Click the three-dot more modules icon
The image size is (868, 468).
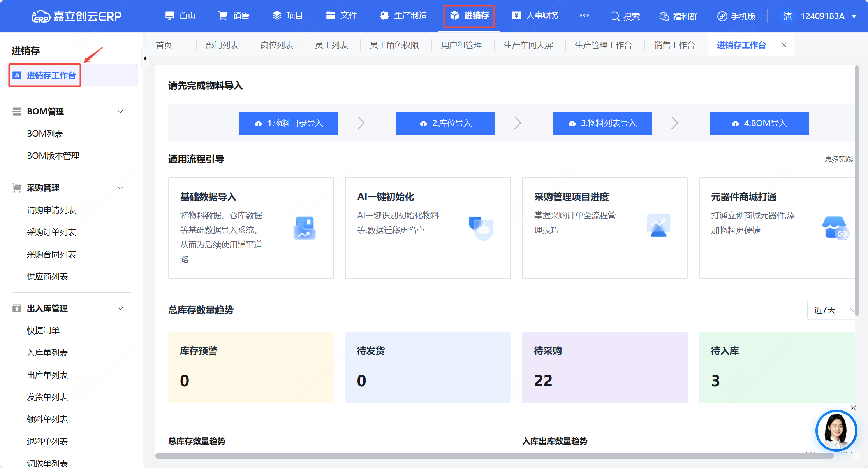[584, 16]
